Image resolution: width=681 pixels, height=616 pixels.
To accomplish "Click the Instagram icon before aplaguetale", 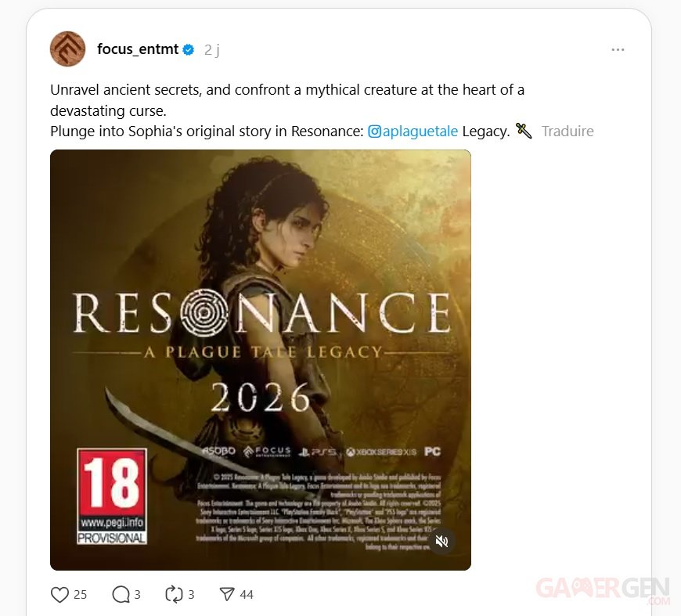I will pos(374,131).
